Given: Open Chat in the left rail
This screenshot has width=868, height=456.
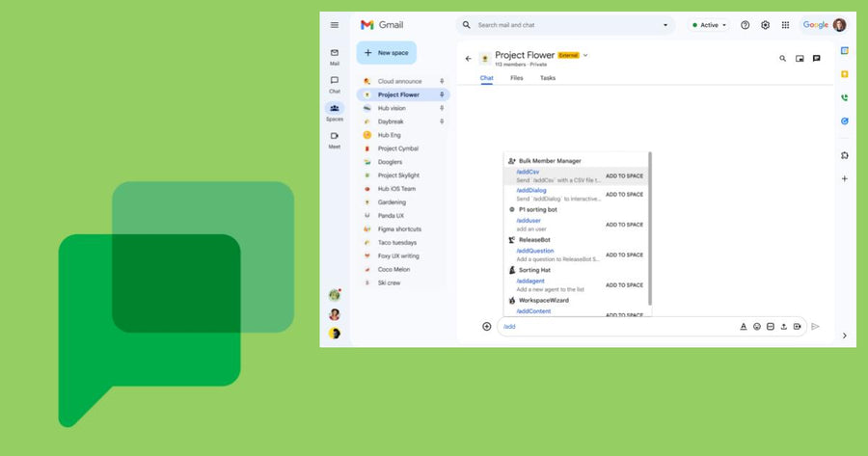Looking at the screenshot, I should pos(335,84).
